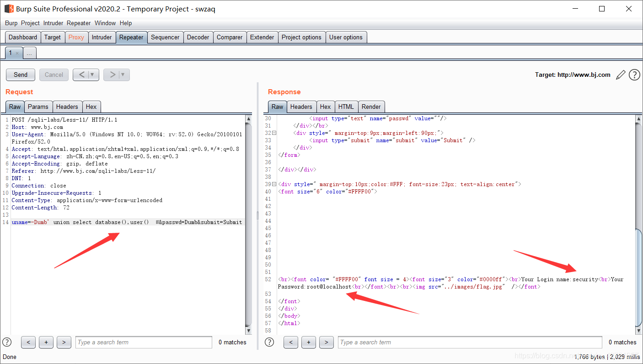Go forward in request history arrow
Image resolution: width=643 pixels, height=364 pixels.
112,75
